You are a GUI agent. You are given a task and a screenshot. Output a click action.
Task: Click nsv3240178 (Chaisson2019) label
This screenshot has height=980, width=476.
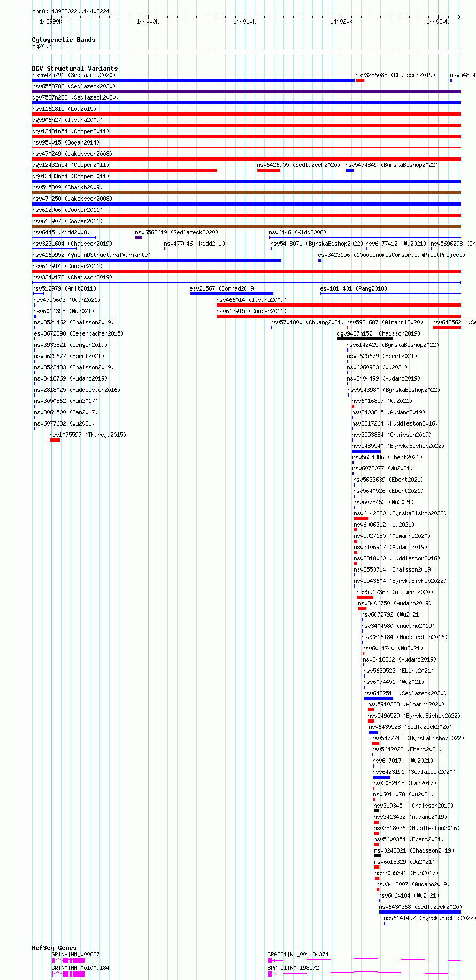[x=72, y=277]
